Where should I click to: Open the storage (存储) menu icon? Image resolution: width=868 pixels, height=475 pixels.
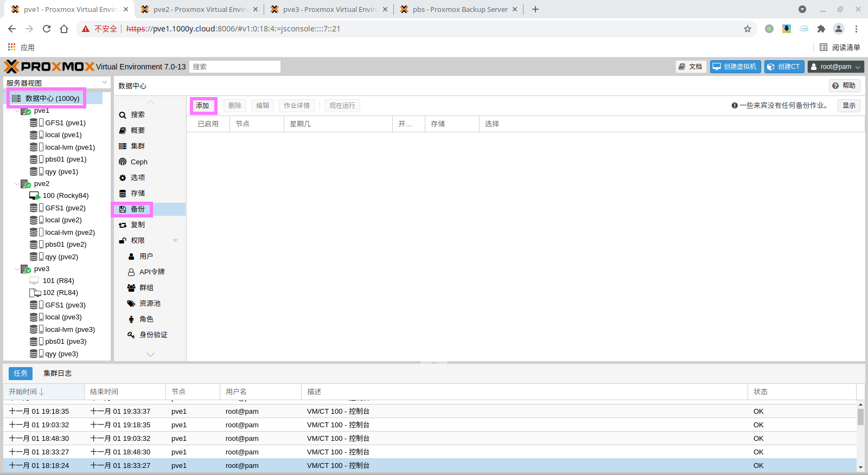[123, 193]
